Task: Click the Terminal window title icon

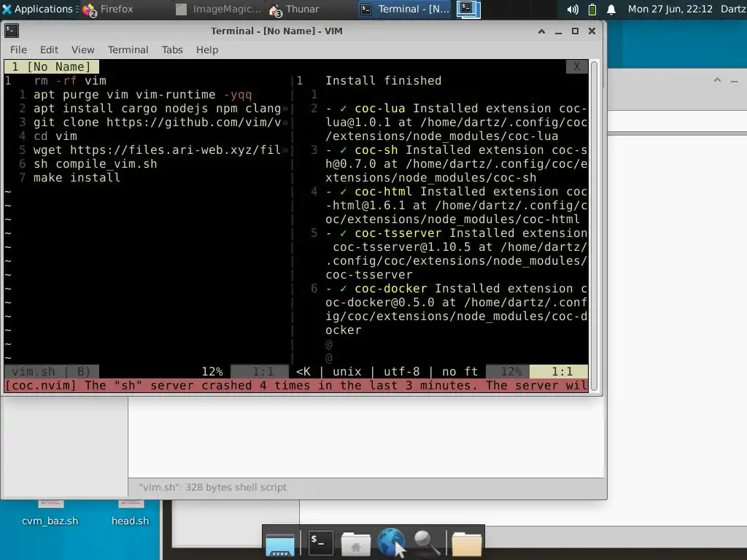Action: point(12,31)
